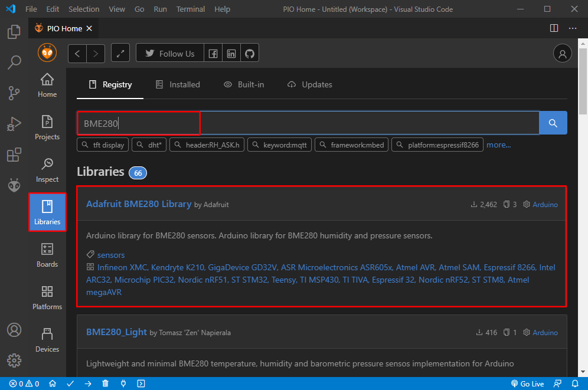This screenshot has height=390, width=588.
Task: Open the Devices section icon
Action: (x=47, y=339)
